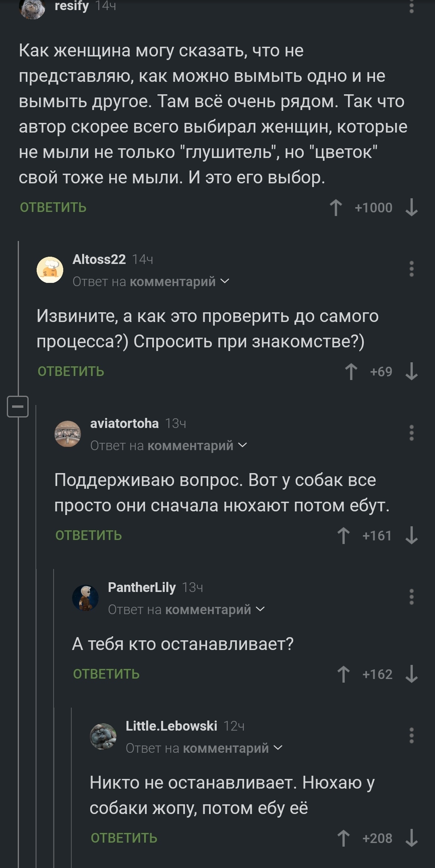This screenshot has width=435, height=868.
Task: Open aviatortoha's avatar picture
Action: pyautogui.click(x=68, y=434)
